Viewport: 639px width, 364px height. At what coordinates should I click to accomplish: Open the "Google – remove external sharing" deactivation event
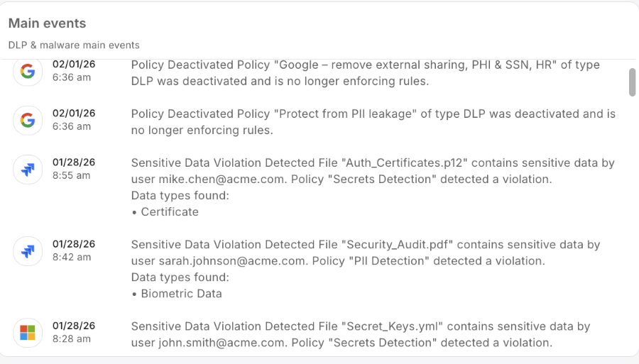tap(365, 73)
